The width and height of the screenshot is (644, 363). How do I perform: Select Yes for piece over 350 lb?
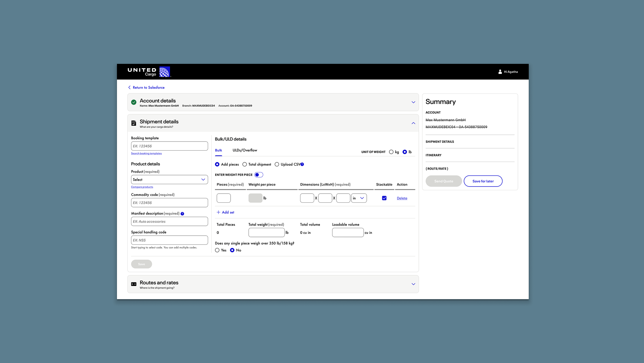coord(217,250)
